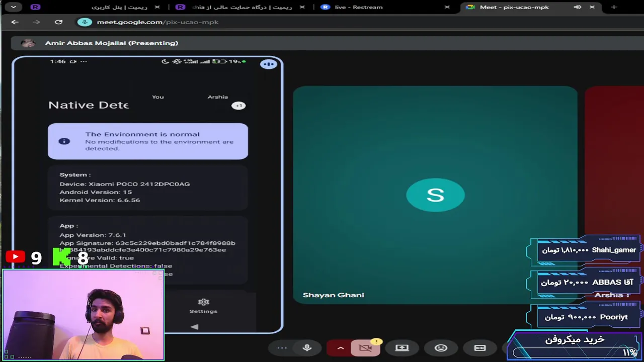Click the 'Android Version: 15' line
The width and height of the screenshot is (644, 362).
[x=96, y=192]
